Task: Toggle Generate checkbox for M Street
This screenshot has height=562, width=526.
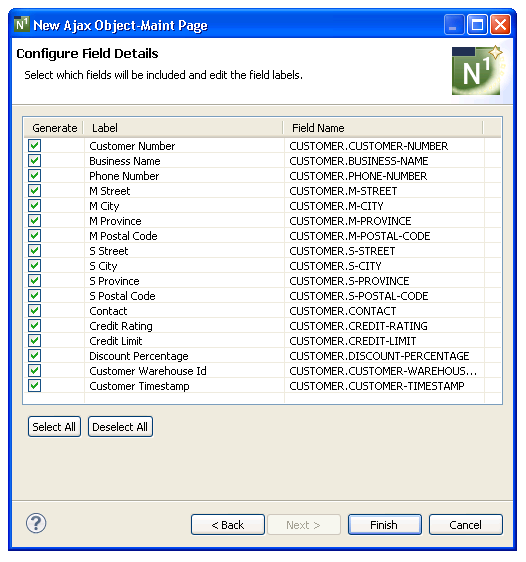Action: pyautogui.click(x=35, y=191)
